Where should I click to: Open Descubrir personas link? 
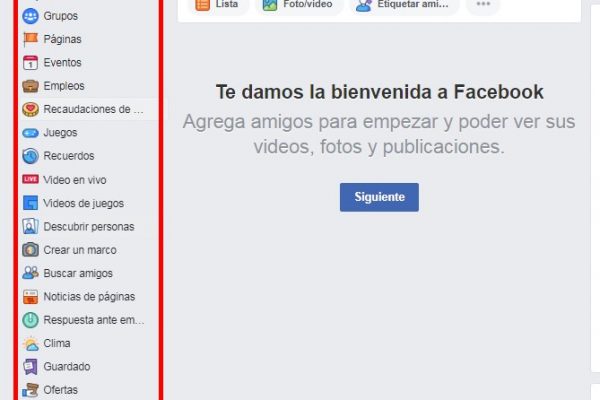(x=88, y=227)
